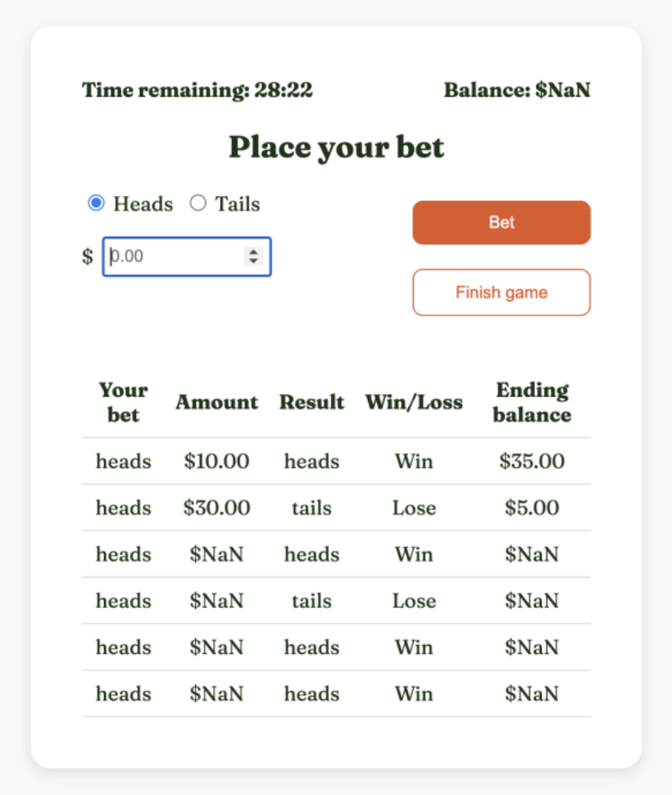Increase bet amount with the up stepper arrow
The image size is (672, 795).
click(x=254, y=252)
